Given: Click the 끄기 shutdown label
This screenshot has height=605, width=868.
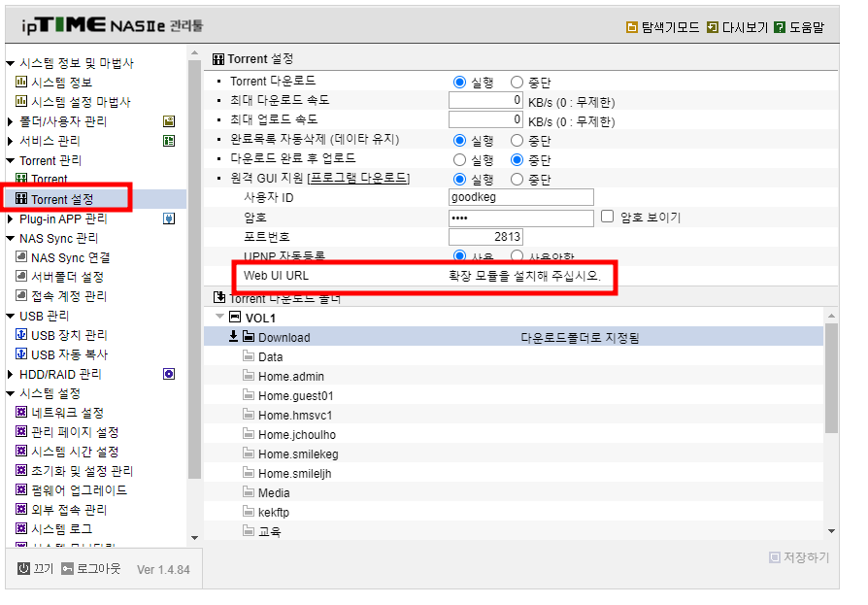Looking at the screenshot, I should 43,568.
